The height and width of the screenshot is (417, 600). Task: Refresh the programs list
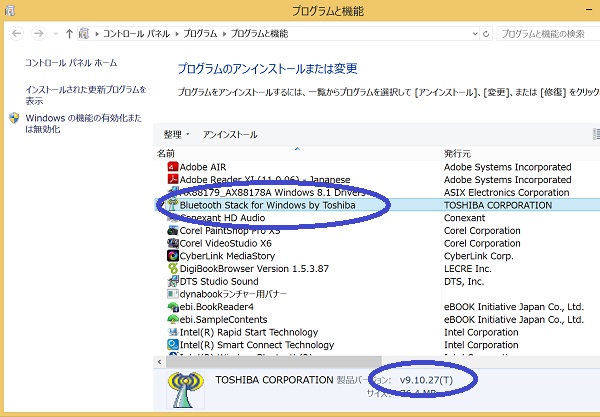tap(486, 34)
